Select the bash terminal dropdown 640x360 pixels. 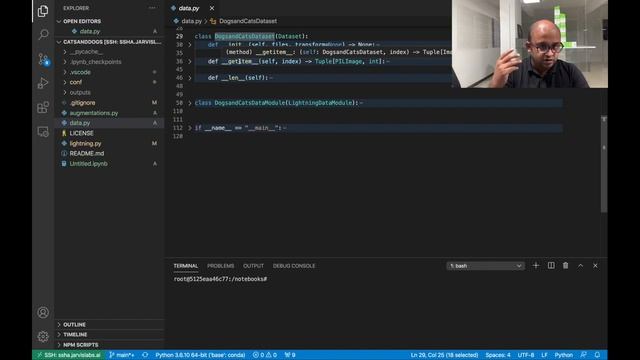485,266
